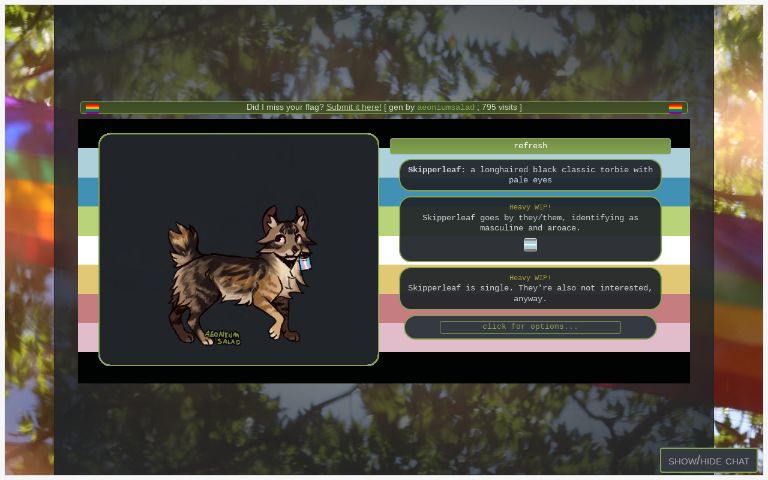This screenshot has width=768, height=480.
Task: Expand the 'click for options...' dropdown
Action: [530, 327]
